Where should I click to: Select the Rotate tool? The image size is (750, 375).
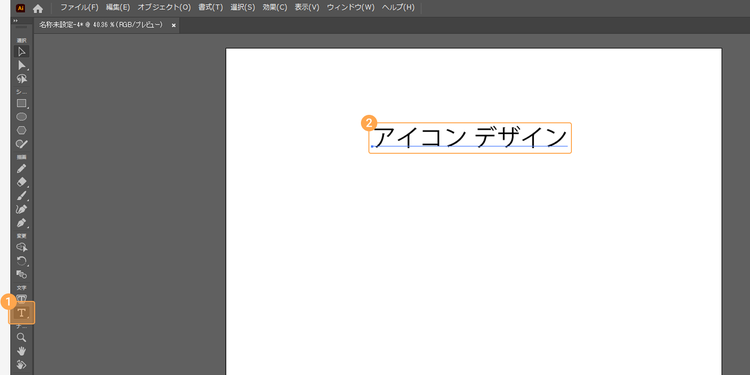[x=22, y=261]
